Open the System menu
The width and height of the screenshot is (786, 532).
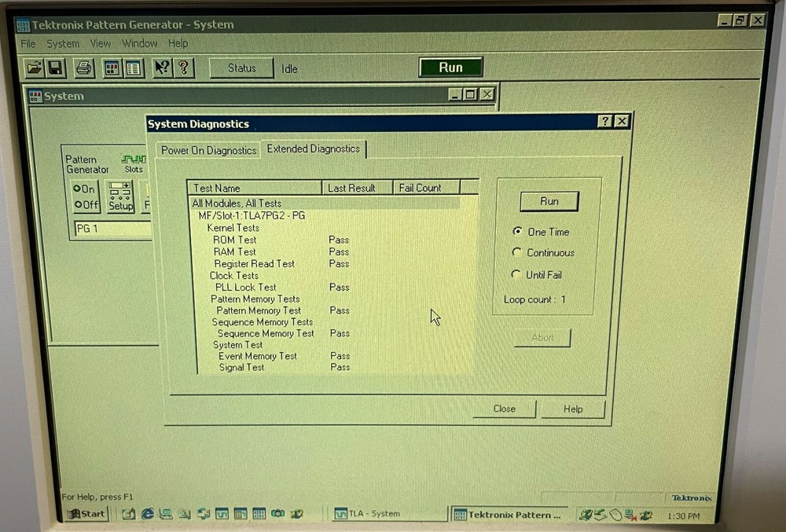coord(63,43)
